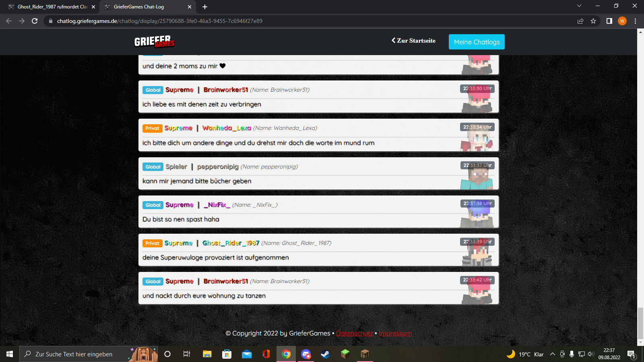
Task: Show hidden system tray icons
Action: (x=553, y=354)
